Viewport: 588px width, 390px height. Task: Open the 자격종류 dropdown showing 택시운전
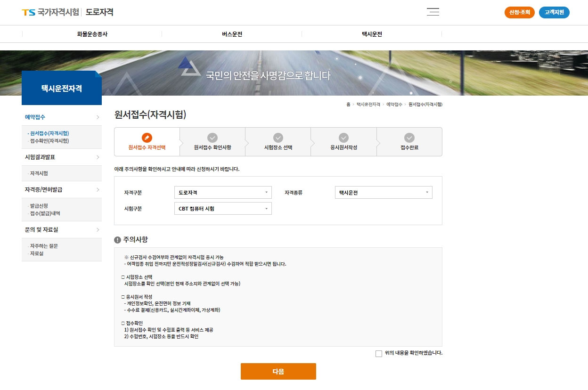pyautogui.click(x=383, y=192)
